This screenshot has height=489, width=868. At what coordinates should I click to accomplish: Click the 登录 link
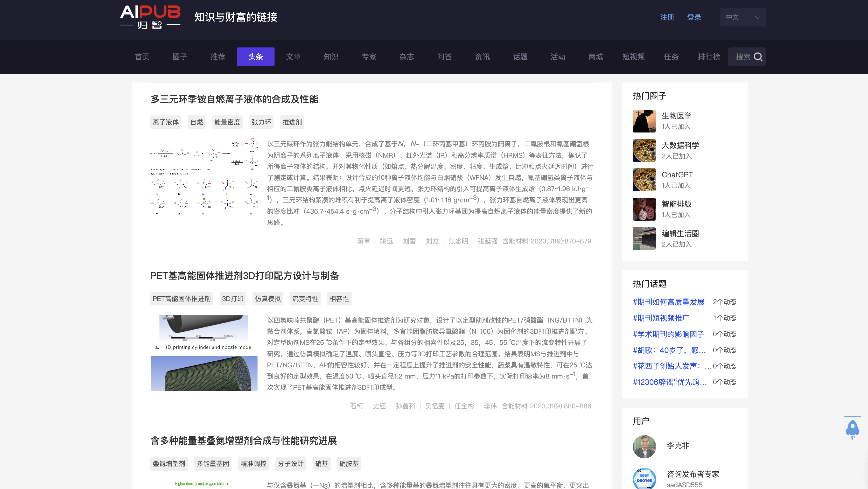tap(694, 17)
